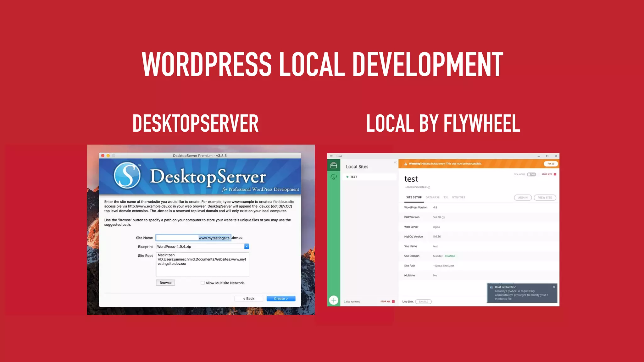Switch to the Site Setup tab
Image resolution: width=644 pixels, height=362 pixels.
click(414, 197)
